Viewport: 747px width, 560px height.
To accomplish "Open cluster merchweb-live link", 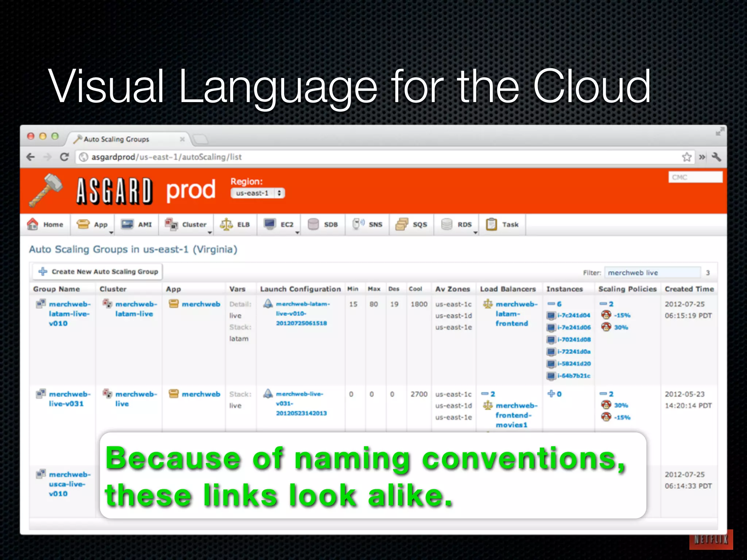I will point(136,399).
